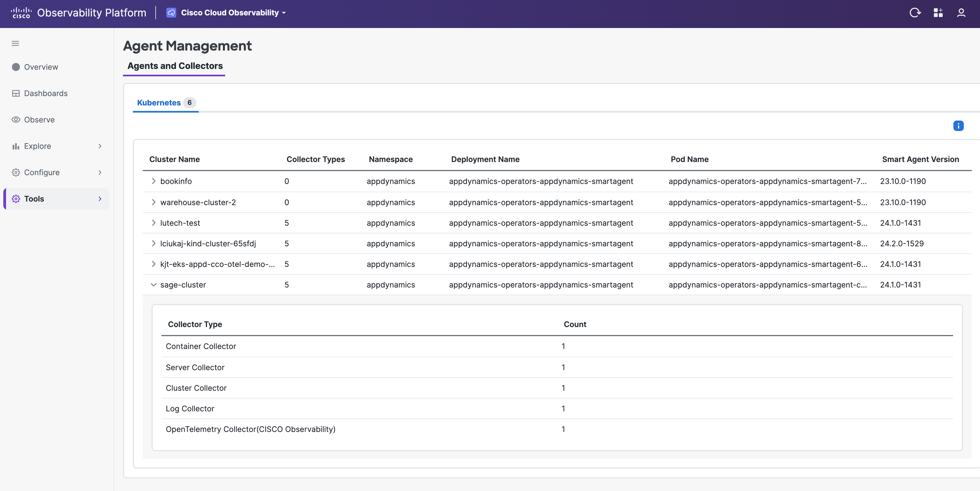Click the bookinfo deployment name cell
Screen dimensions: 980x491
click(x=541, y=181)
